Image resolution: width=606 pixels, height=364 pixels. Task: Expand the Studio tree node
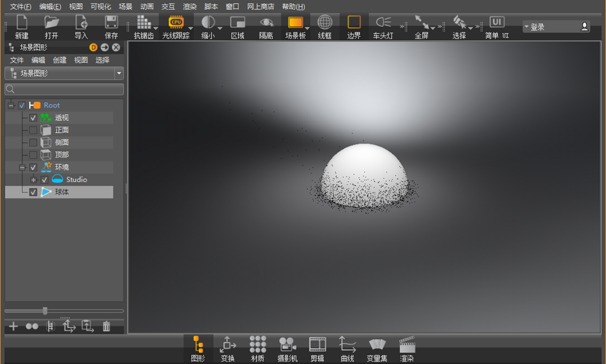33,180
